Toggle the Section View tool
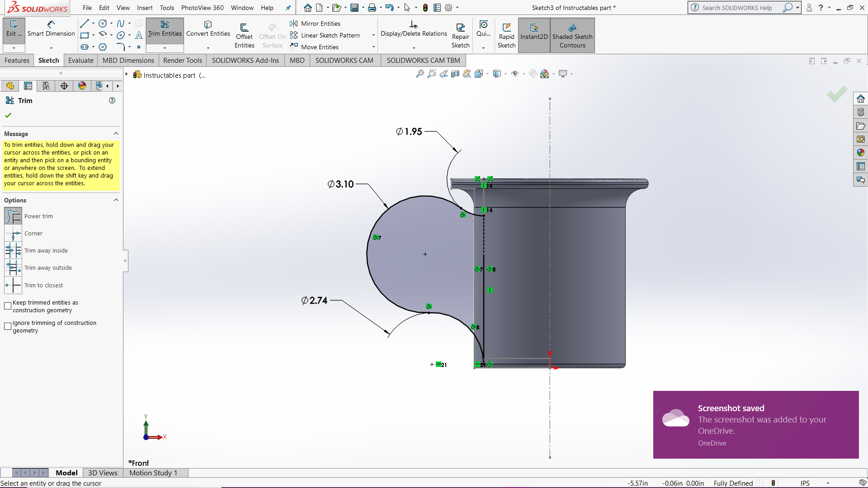This screenshot has height=488, width=868. [455, 73]
